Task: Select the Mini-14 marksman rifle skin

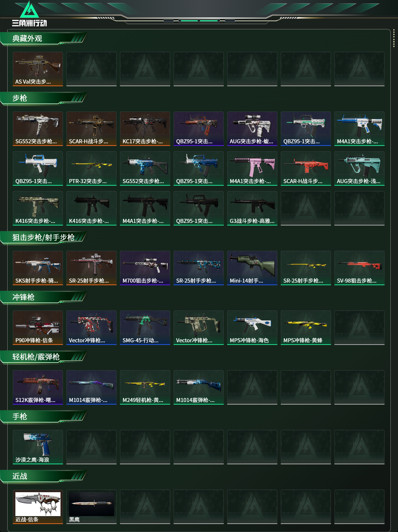Action: point(252,268)
